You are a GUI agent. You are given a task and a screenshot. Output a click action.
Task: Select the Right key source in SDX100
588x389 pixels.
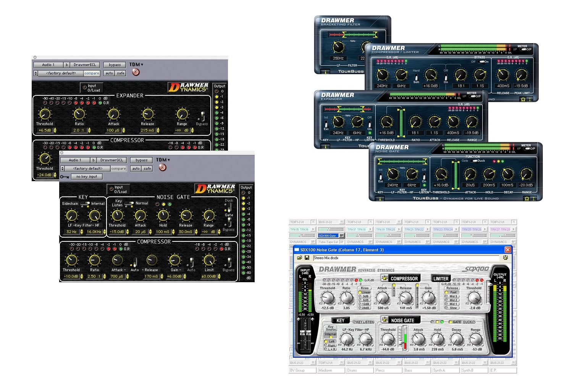(x=331, y=345)
